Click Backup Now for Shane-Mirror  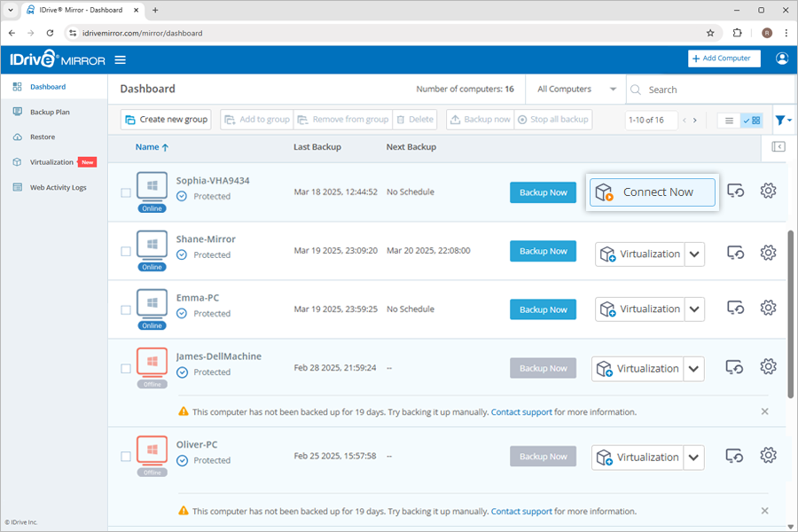(x=543, y=251)
